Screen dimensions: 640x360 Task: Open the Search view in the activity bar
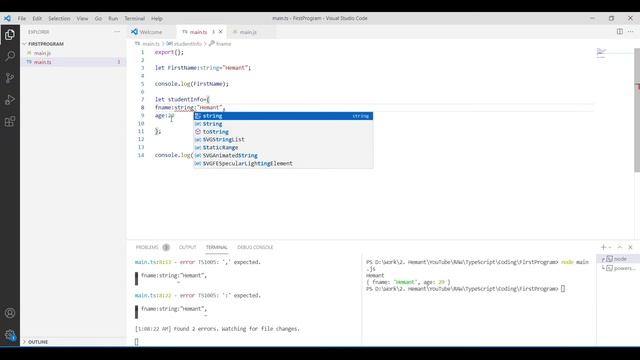click(x=10, y=56)
